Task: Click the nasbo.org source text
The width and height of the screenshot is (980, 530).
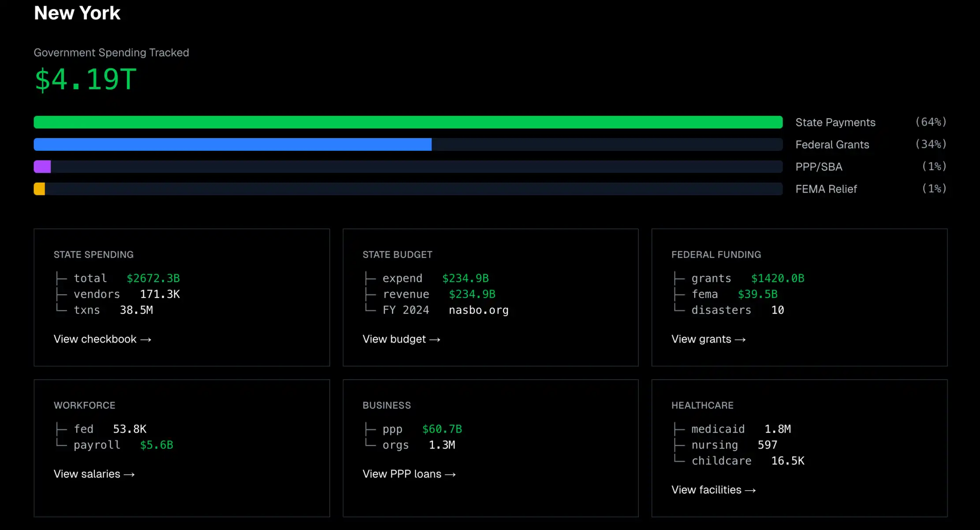Action: (478, 310)
